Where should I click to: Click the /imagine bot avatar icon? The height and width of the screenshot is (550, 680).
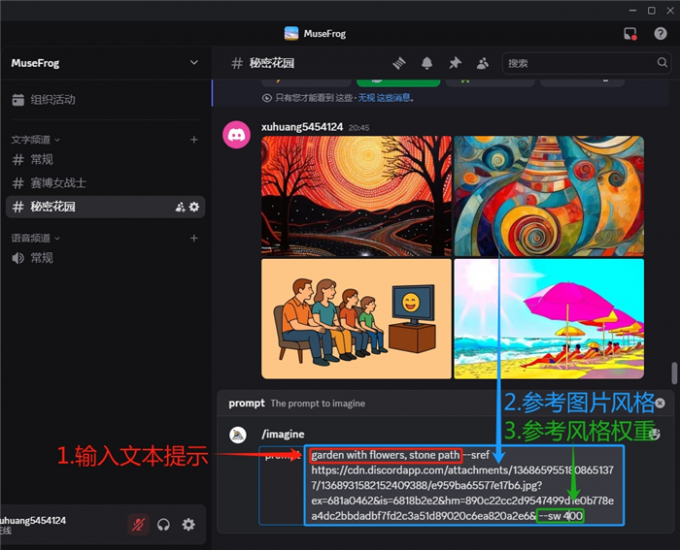238,435
